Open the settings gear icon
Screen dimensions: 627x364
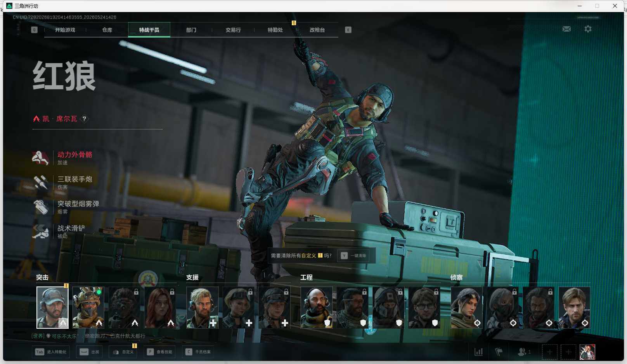(x=588, y=29)
